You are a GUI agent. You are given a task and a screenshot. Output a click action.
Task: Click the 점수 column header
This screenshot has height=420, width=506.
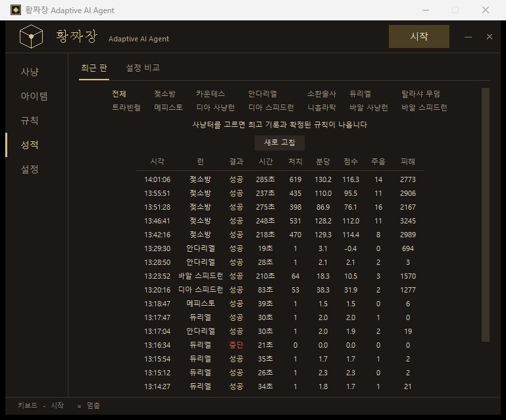click(x=351, y=162)
